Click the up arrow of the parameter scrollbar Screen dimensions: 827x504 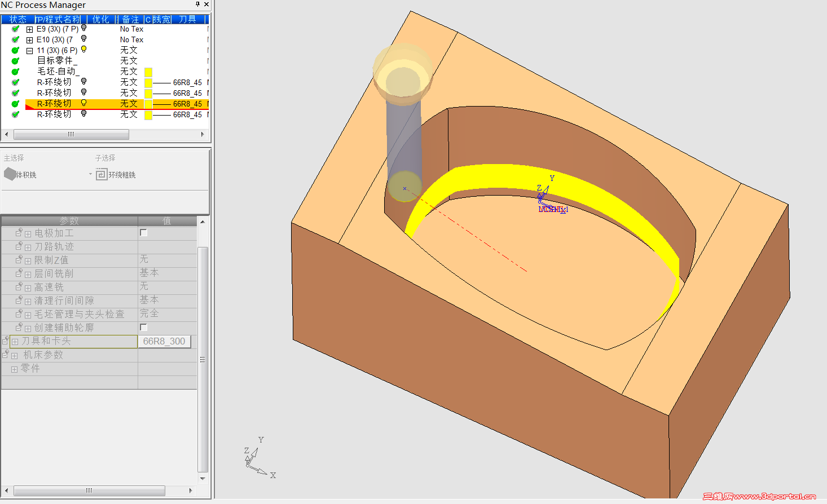tap(203, 222)
